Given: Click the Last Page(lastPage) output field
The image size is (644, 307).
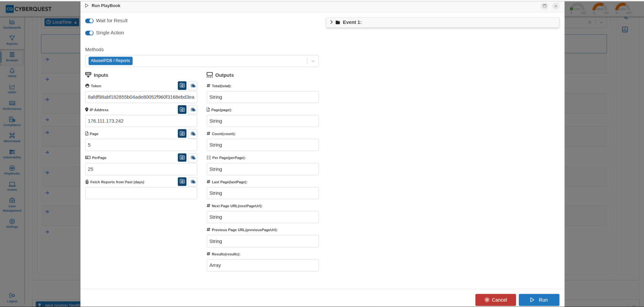Looking at the screenshot, I should 263,193.
